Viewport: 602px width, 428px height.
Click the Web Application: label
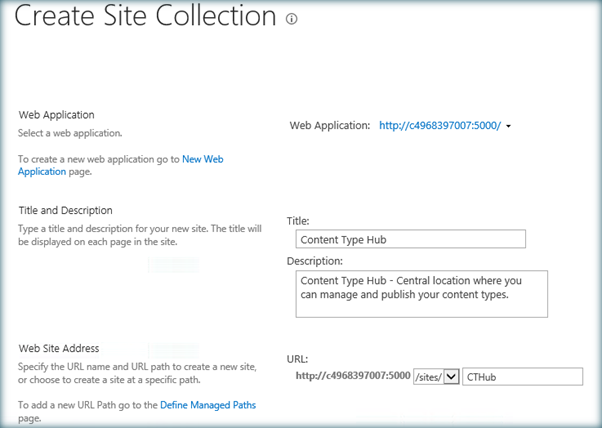[330, 126]
